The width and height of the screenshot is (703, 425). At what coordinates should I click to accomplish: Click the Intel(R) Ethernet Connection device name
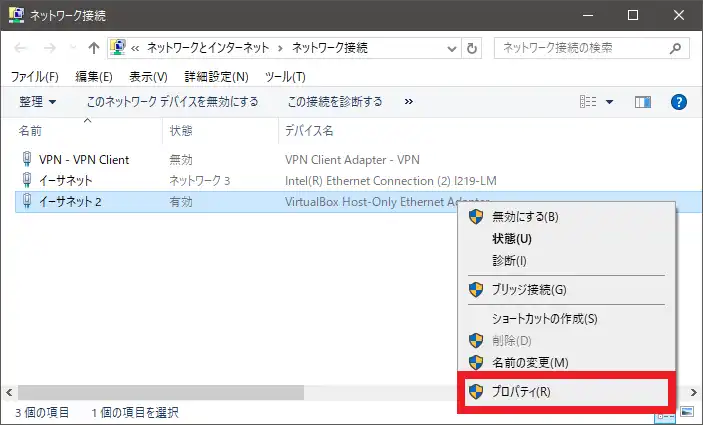click(391, 181)
